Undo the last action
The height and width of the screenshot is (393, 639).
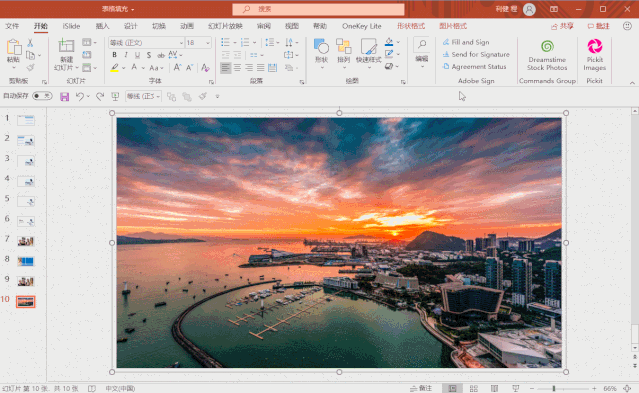pyautogui.click(x=80, y=96)
